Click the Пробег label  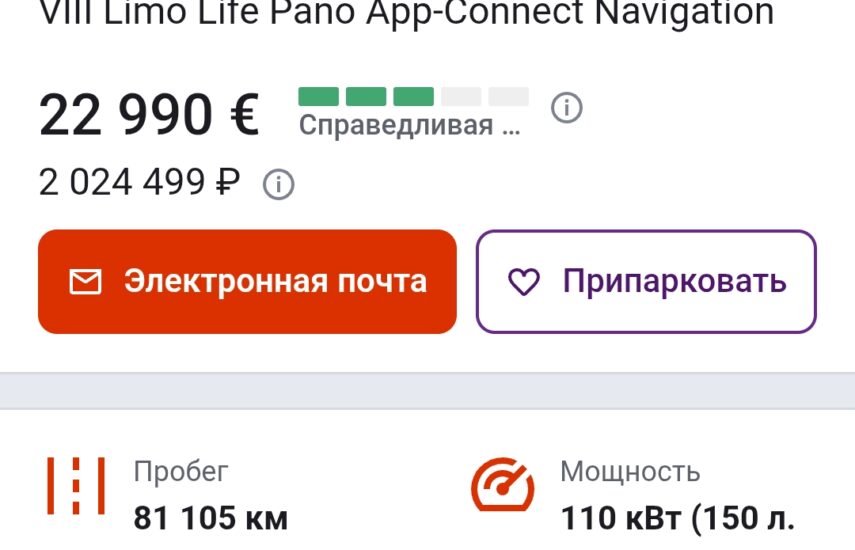click(x=181, y=472)
